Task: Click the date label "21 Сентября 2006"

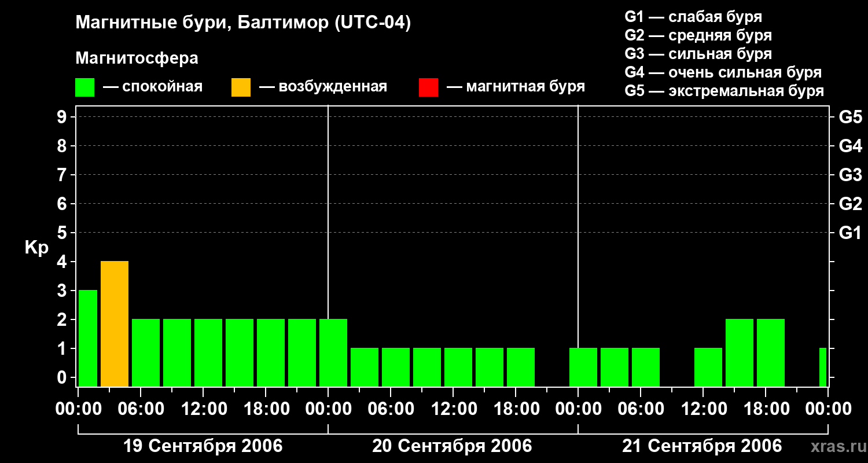Action: pos(702,446)
